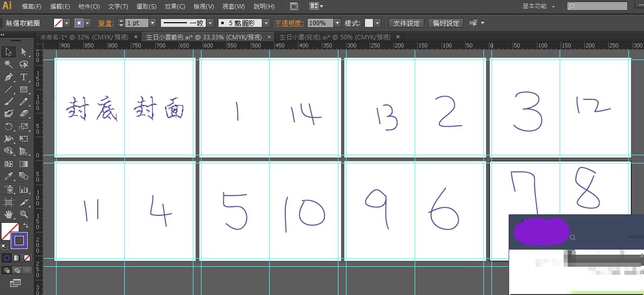Select the Rectangle tool
This screenshot has height=295, width=644.
click(x=24, y=89)
